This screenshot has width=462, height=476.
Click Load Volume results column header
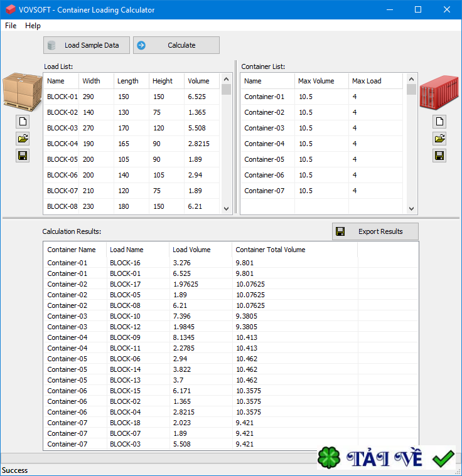[201, 250]
